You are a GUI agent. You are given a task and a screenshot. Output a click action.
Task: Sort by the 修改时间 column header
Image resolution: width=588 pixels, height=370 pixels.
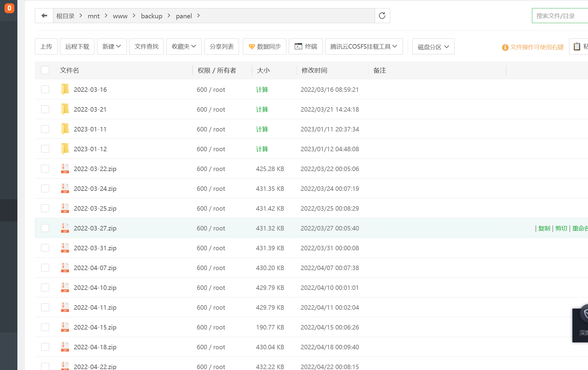[314, 70]
